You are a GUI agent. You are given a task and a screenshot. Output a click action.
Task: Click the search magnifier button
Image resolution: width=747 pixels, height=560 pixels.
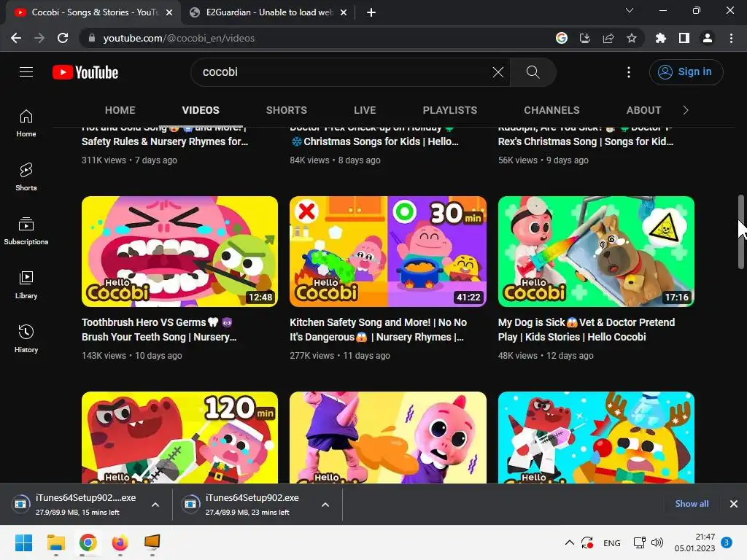pos(533,72)
